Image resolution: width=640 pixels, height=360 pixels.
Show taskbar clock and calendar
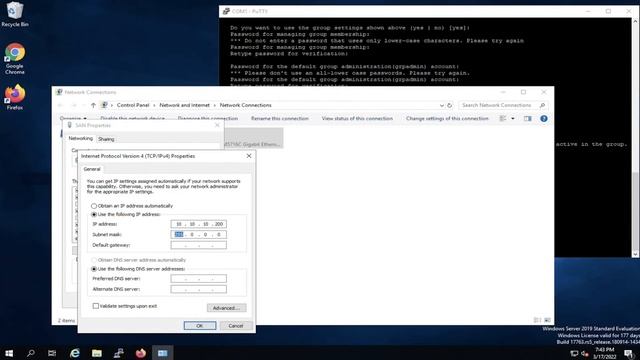point(605,353)
